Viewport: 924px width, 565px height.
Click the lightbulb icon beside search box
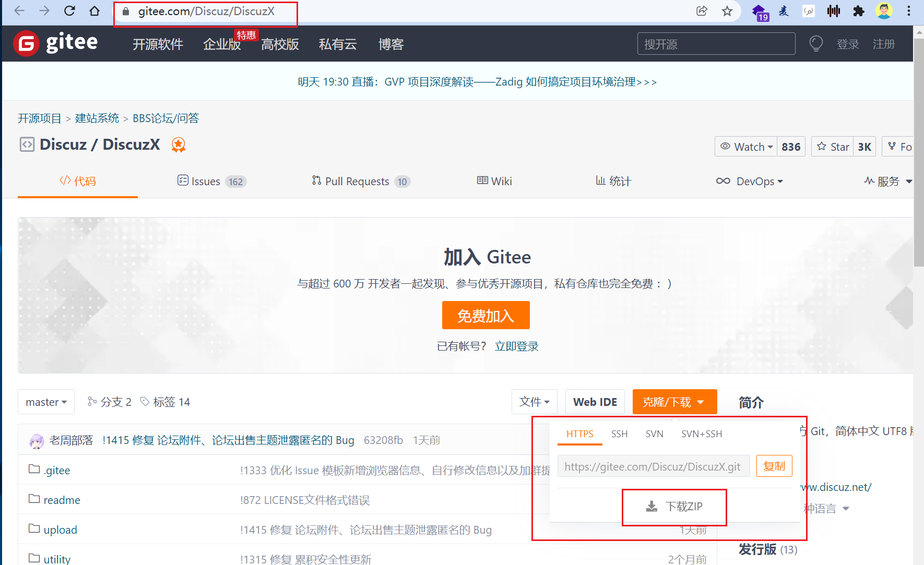click(x=815, y=44)
